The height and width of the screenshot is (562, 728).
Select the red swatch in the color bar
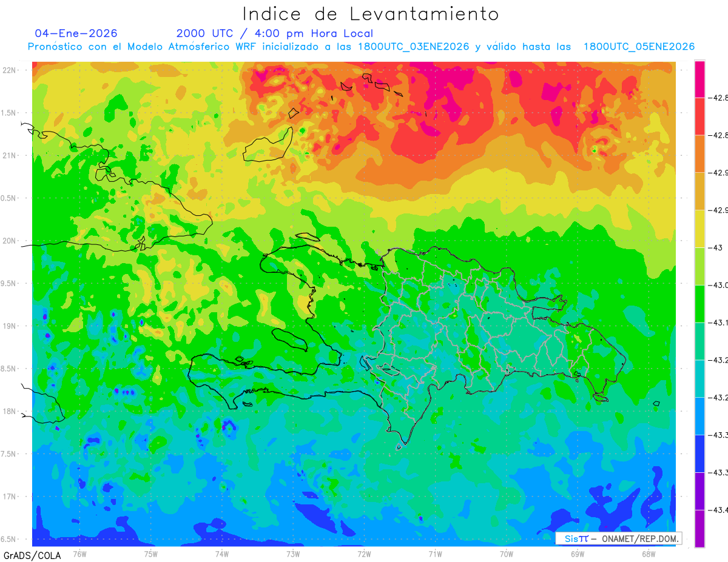coord(699,116)
